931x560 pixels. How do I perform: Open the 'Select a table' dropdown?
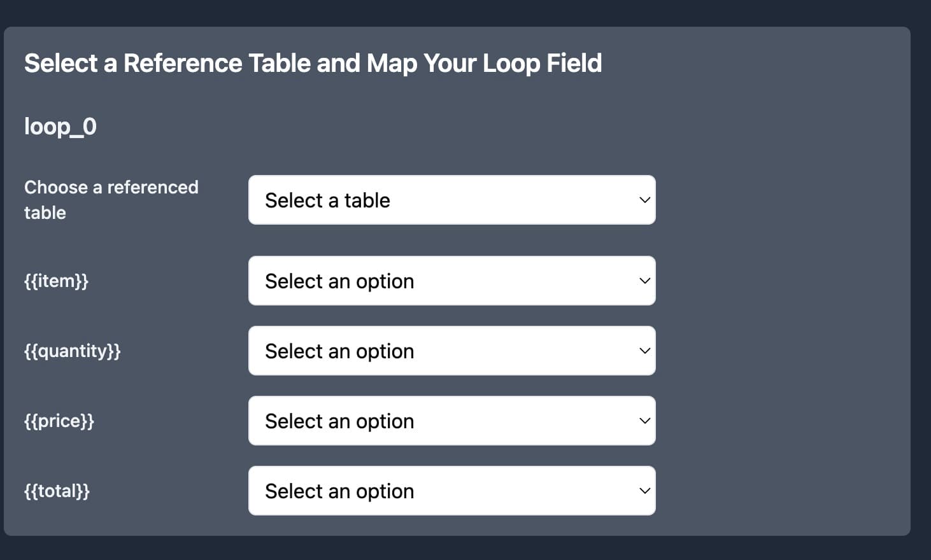pyautogui.click(x=451, y=200)
